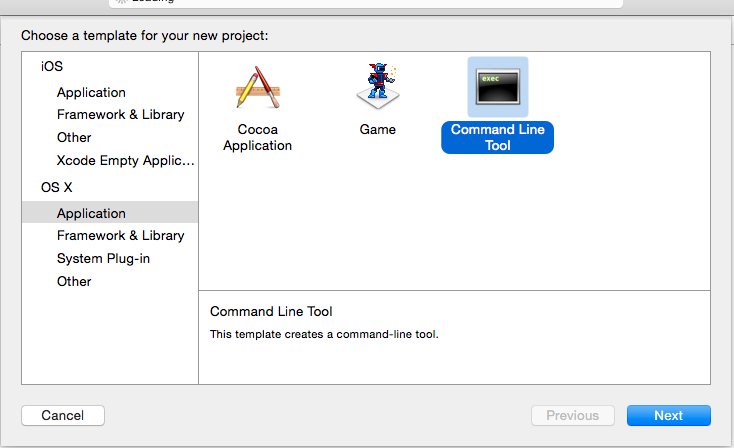Click the Cancel button
This screenshot has height=448, width=734.
pos(63,415)
